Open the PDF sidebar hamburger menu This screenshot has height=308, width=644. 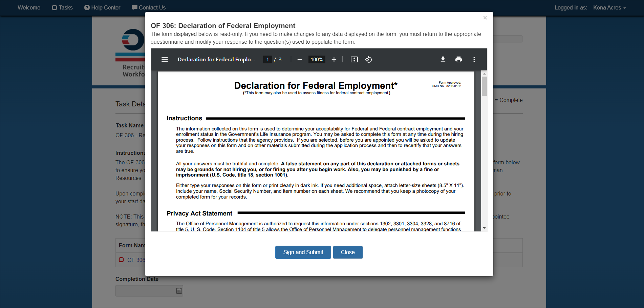click(x=165, y=60)
